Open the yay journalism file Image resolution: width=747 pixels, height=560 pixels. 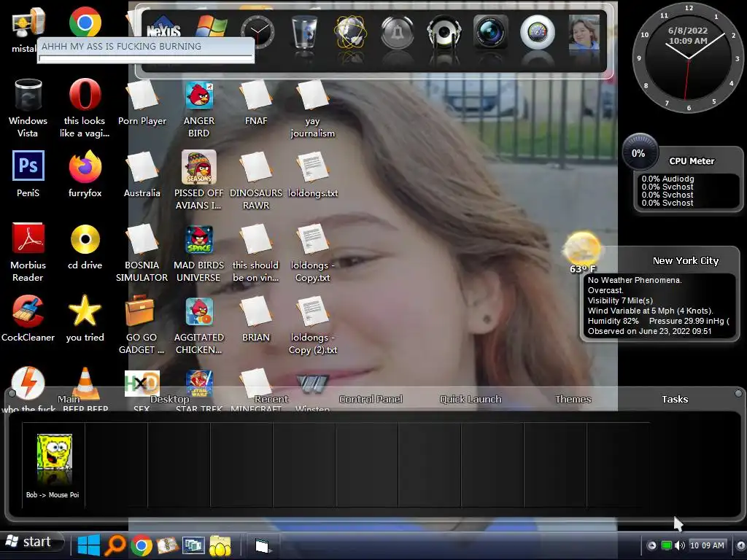[312, 96]
